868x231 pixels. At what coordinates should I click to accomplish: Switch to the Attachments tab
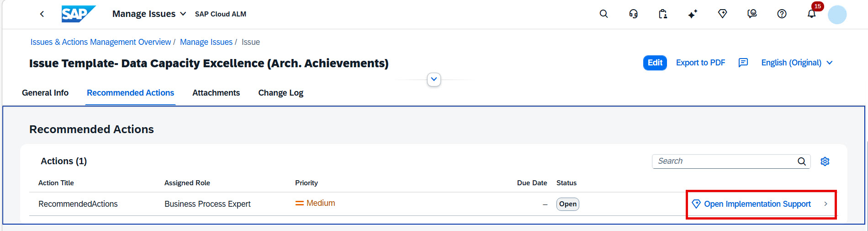(216, 93)
